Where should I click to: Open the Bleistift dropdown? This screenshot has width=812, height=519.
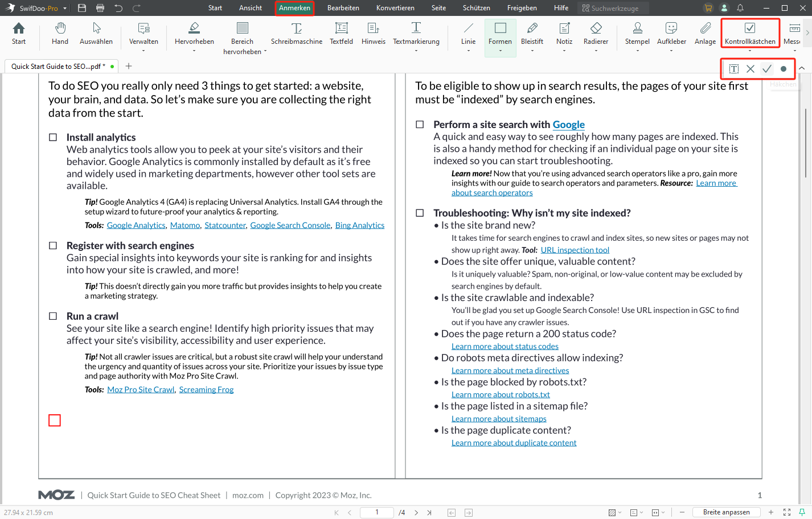pyautogui.click(x=532, y=51)
